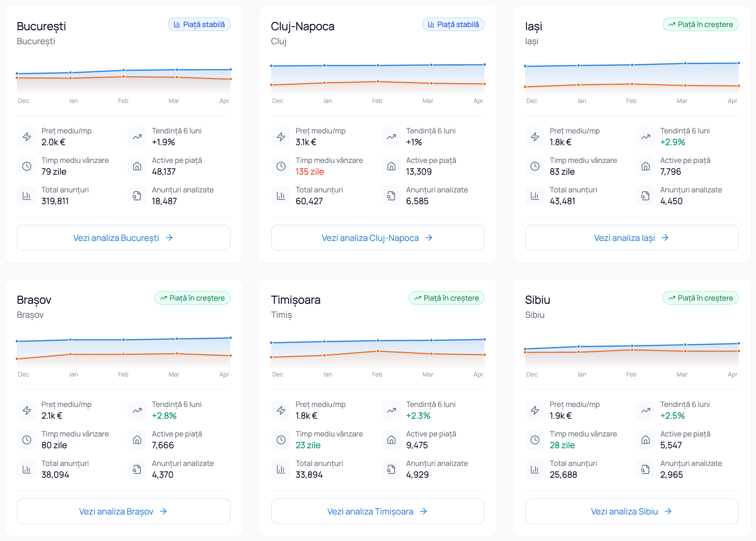The image size is (756, 541).
Task: Click the blue Apr data point on Cluj-Napoca chart
Action: tap(484, 65)
